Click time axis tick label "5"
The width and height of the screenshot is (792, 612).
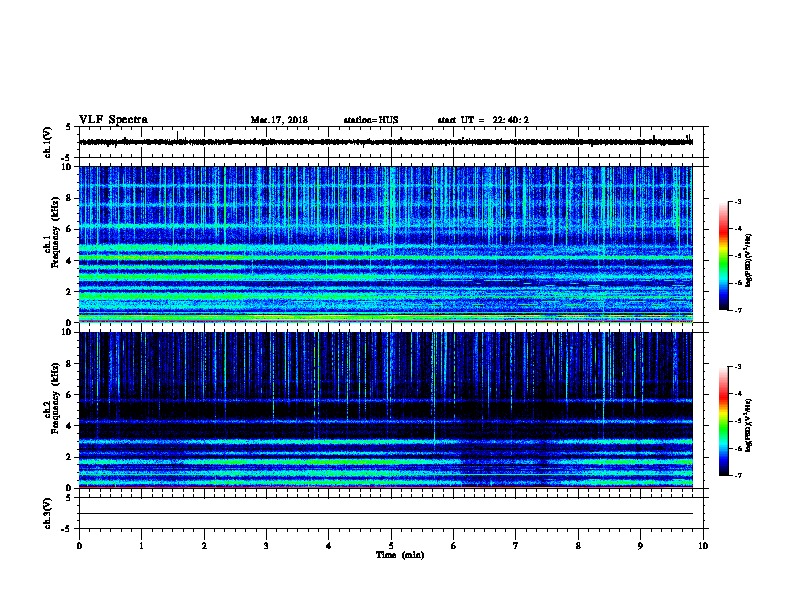[x=391, y=546]
